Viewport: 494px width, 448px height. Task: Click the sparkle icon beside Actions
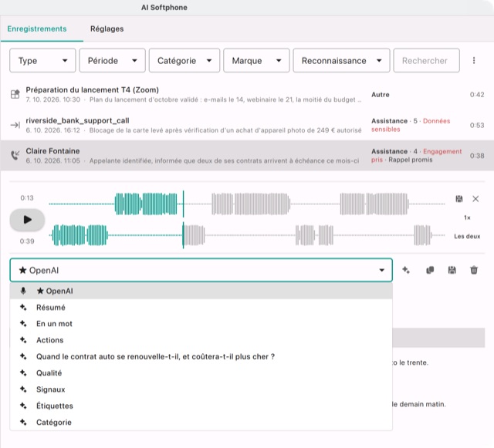click(x=23, y=340)
